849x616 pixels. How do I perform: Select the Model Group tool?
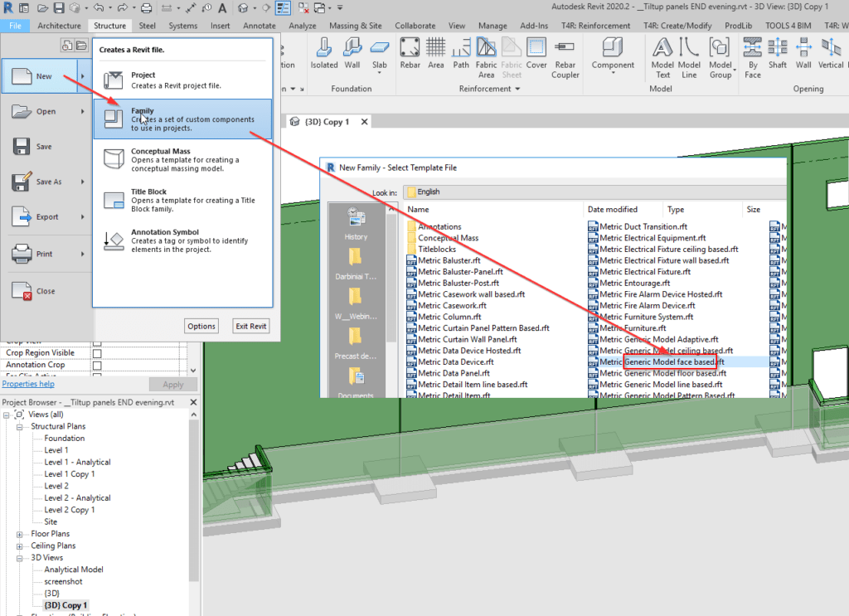[720, 57]
